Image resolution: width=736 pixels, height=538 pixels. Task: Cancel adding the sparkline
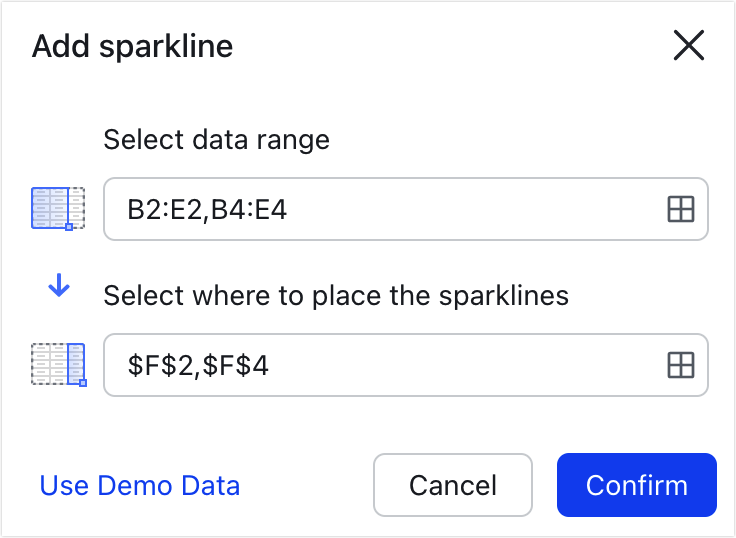pos(453,485)
